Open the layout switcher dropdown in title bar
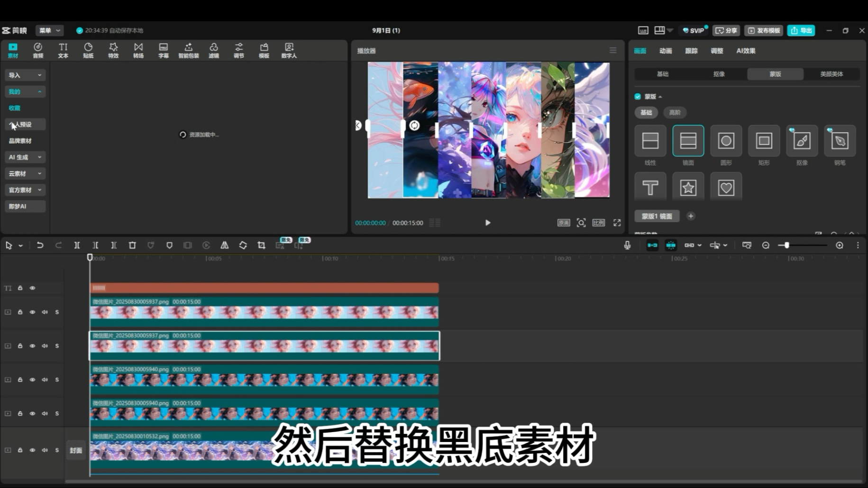868x488 pixels. [670, 30]
